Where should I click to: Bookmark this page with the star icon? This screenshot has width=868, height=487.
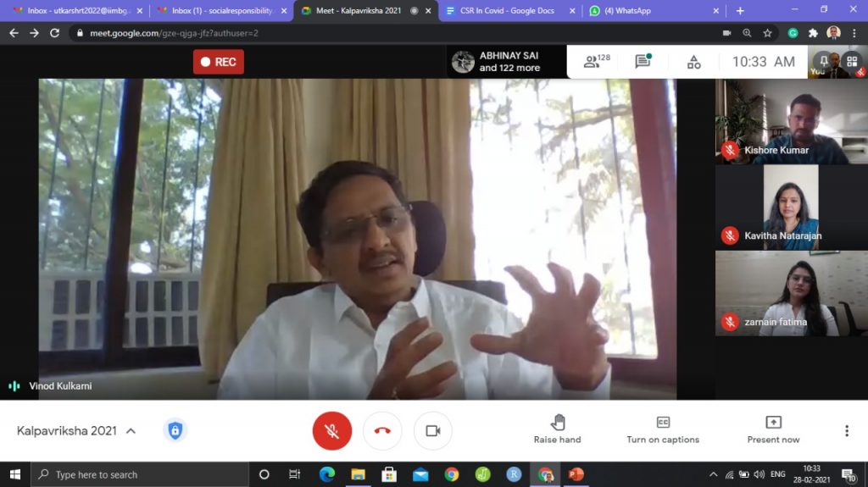click(x=767, y=33)
